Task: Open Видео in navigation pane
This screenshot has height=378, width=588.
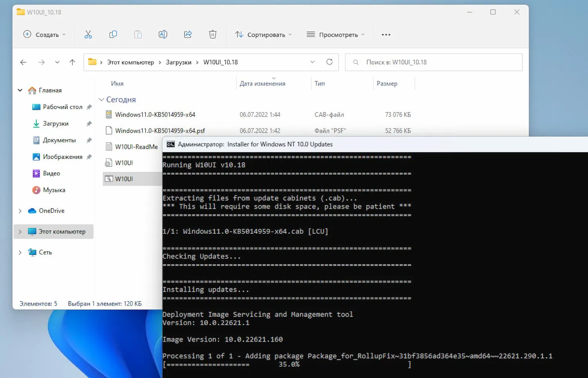Action: click(x=46, y=173)
